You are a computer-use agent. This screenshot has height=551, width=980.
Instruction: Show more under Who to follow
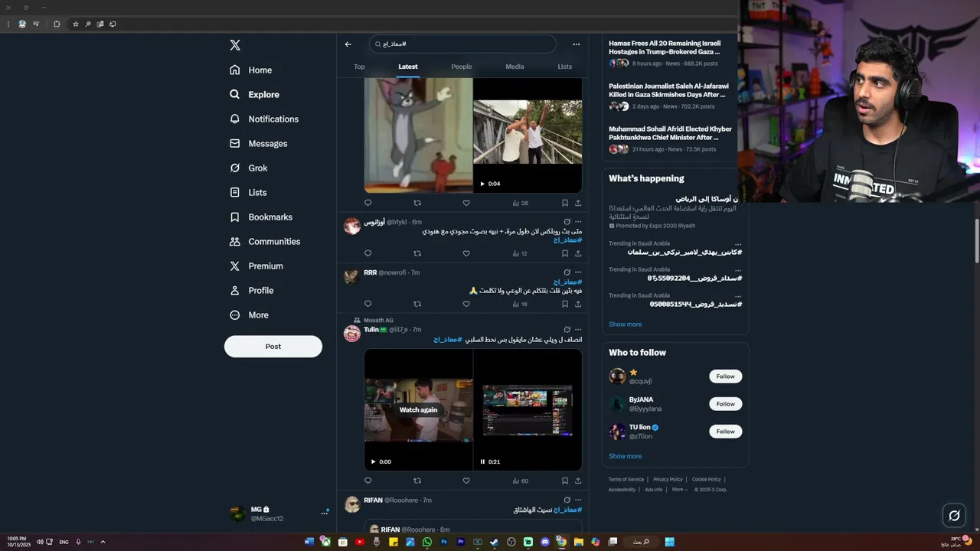pos(626,456)
